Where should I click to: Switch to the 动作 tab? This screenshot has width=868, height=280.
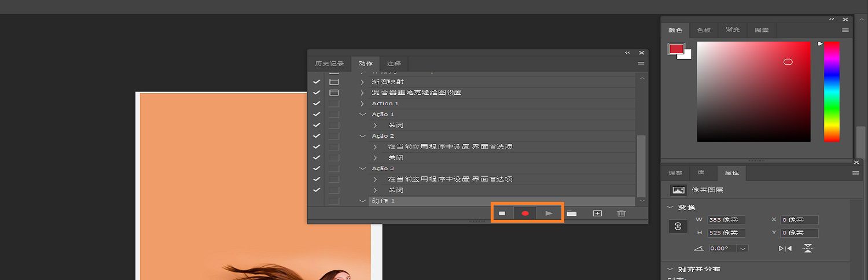(366, 64)
